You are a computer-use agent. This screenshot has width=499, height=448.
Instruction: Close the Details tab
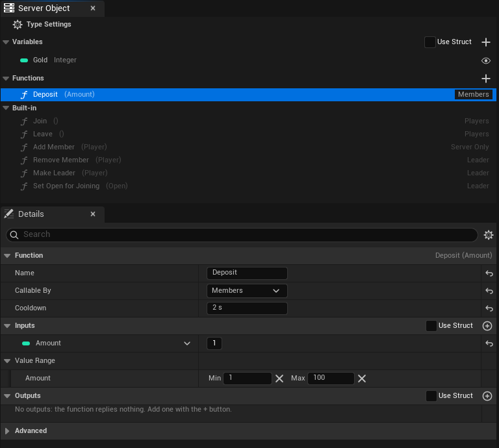pyautogui.click(x=93, y=214)
